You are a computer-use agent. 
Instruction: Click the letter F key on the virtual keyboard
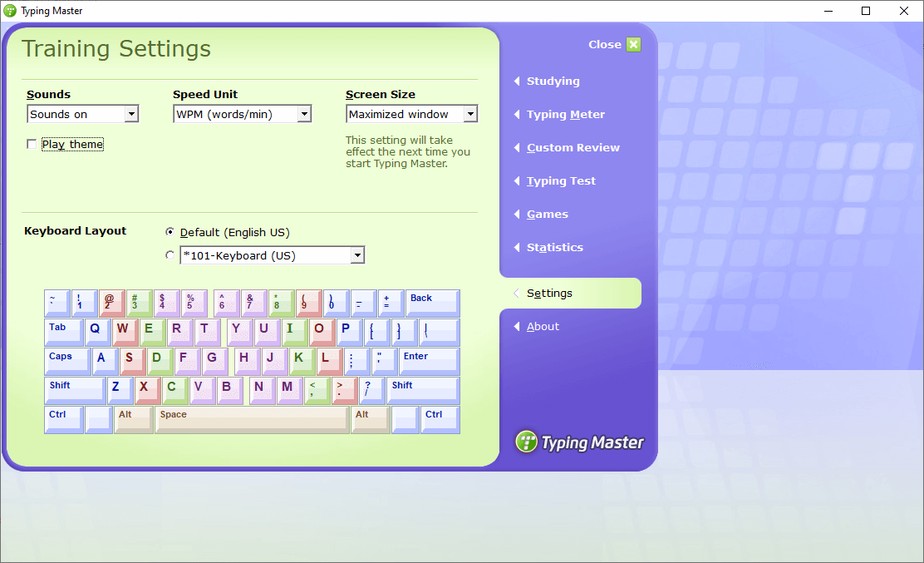185,360
